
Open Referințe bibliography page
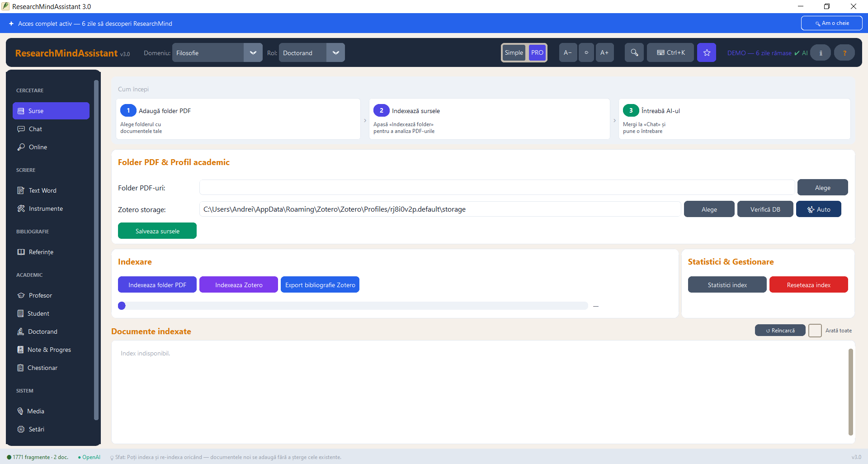51,252
